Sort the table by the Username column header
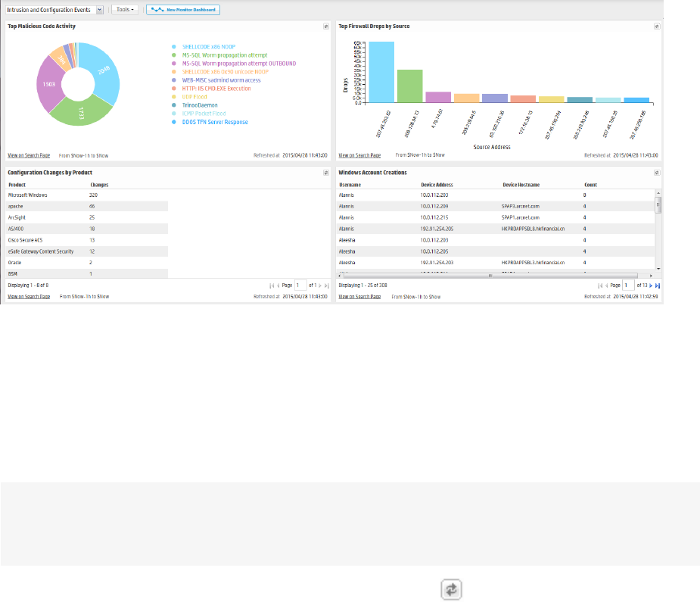The width and height of the screenshot is (700, 602). (x=350, y=185)
